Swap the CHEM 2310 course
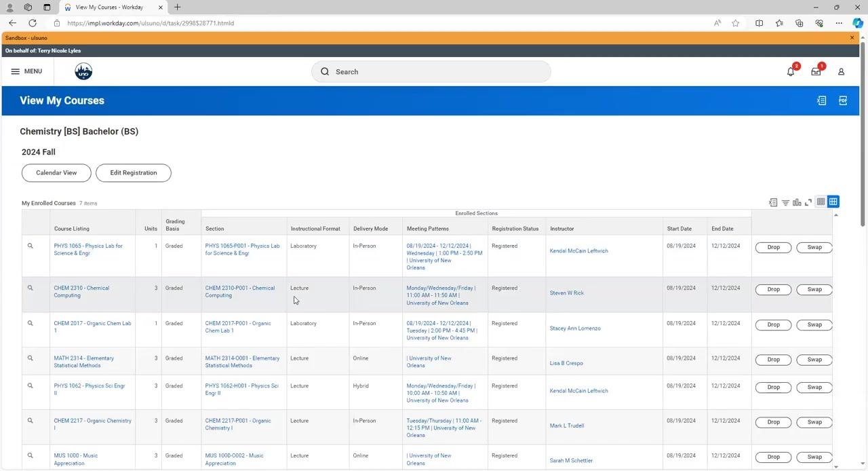The image size is (868, 471). point(814,289)
